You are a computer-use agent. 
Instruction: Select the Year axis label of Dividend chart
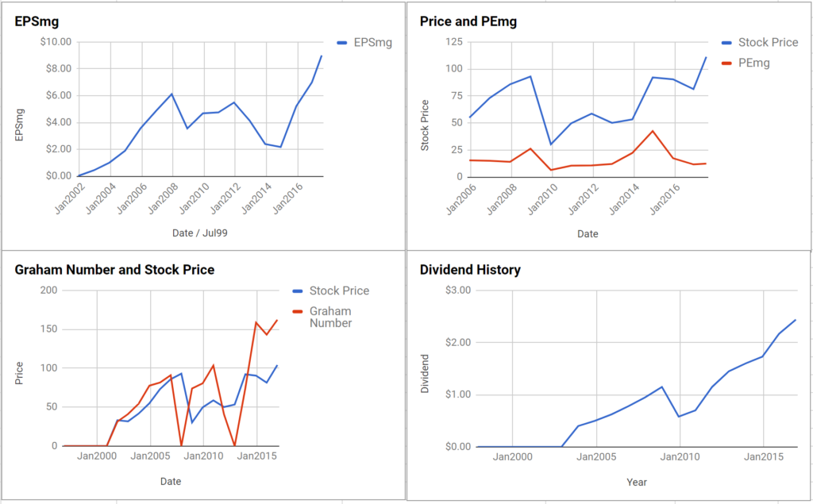pyautogui.click(x=637, y=483)
